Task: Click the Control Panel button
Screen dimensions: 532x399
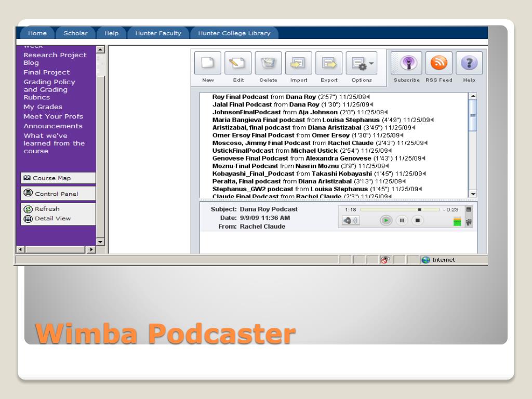Action: click(x=58, y=194)
